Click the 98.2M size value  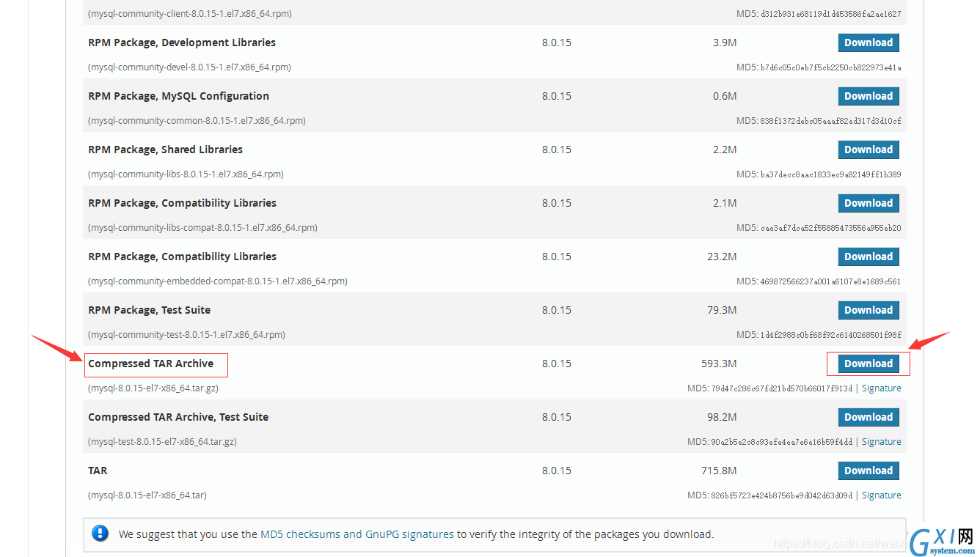722,417
